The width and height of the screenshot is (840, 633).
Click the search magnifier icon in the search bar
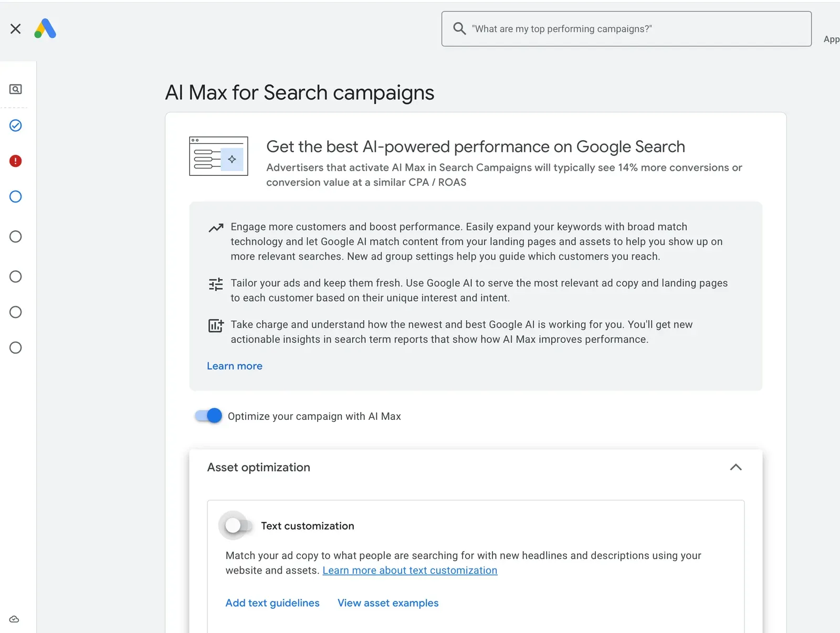pos(459,29)
